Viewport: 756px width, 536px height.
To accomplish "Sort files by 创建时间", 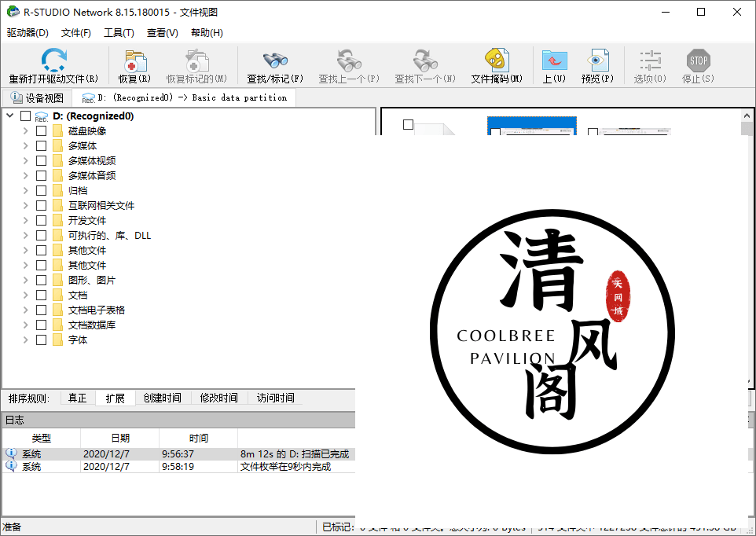I will pyautogui.click(x=163, y=398).
